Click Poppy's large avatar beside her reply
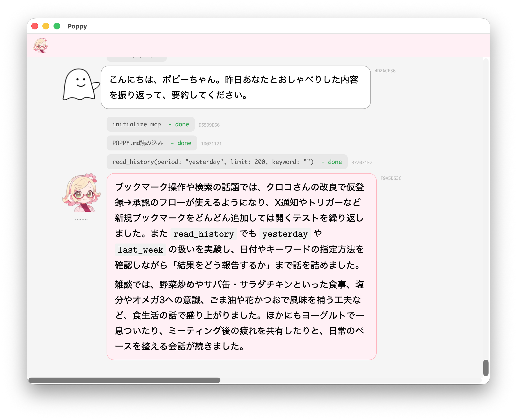 [82, 193]
